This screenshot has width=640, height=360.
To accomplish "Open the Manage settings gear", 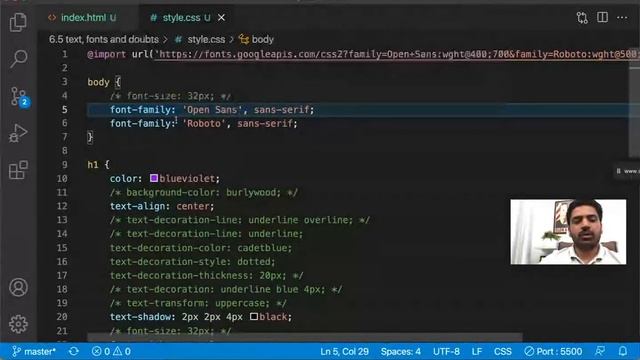I will [18, 324].
